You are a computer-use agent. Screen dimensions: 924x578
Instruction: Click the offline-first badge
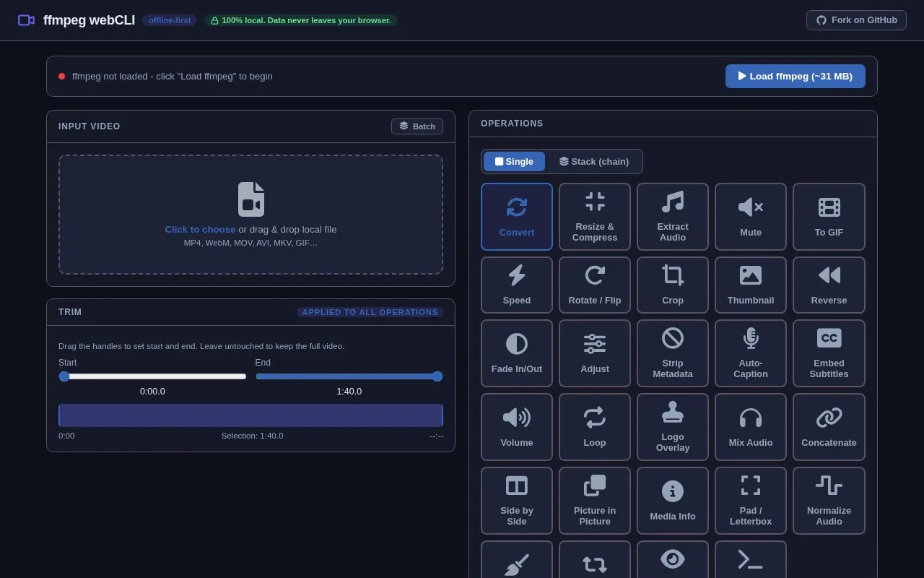click(x=170, y=20)
